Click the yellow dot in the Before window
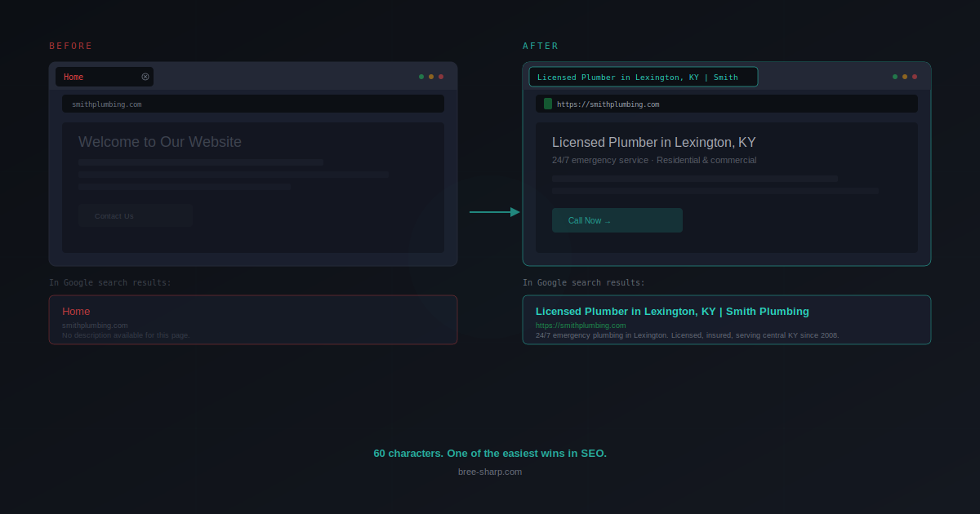The height and width of the screenshot is (514, 980). (431, 77)
